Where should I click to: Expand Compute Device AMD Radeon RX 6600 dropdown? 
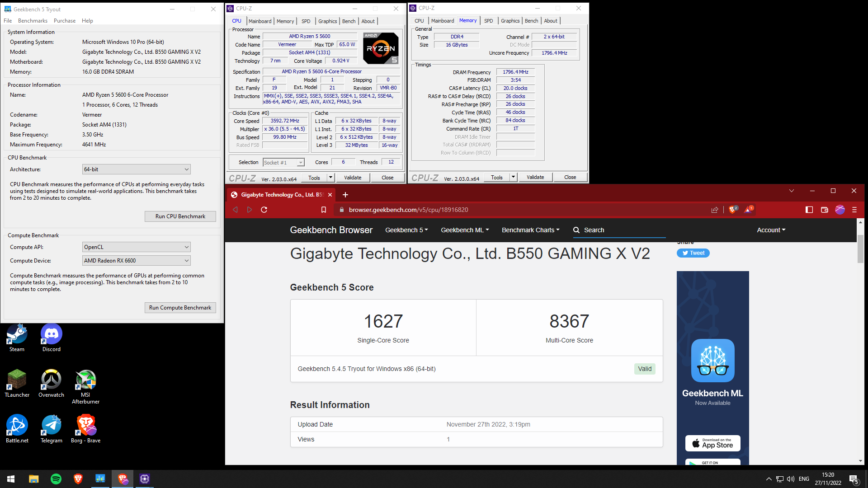pyautogui.click(x=137, y=261)
